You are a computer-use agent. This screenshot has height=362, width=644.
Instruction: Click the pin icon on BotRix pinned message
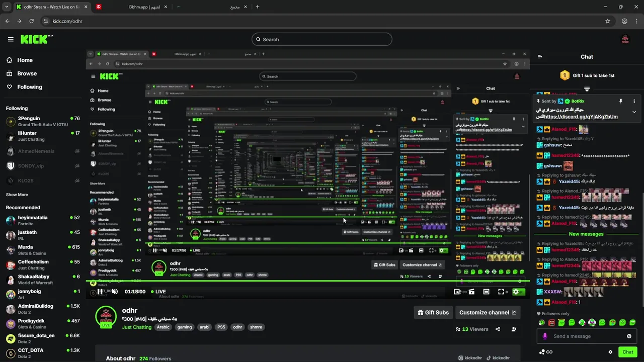(x=621, y=101)
